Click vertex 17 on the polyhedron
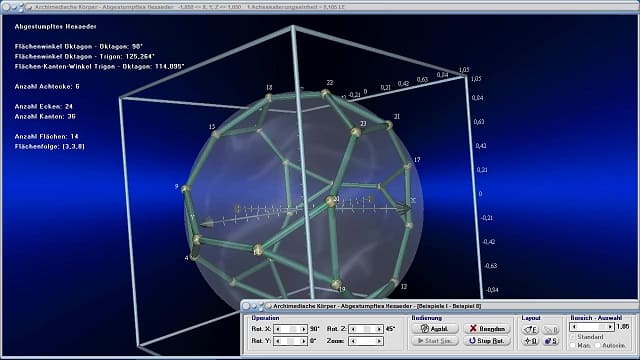Screen dimensions: 640x360 pos(408,167)
